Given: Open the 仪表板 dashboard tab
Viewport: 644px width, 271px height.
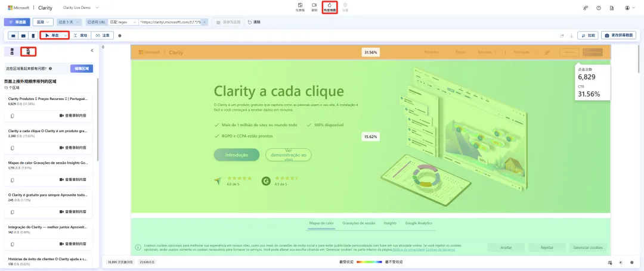Looking at the screenshot, I should pyautogui.click(x=300, y=7).
